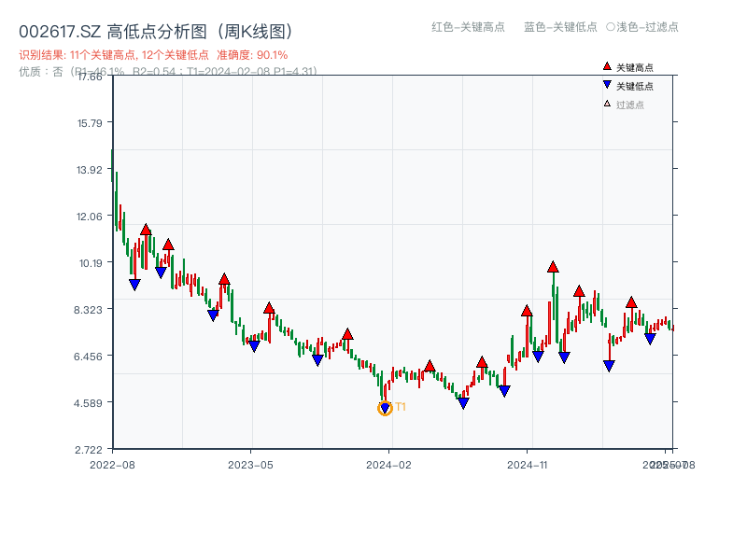Image resolution: width=747 pixels, height=560 pixels.
Task: Click the 13.92 y-axis price label
Action: click(90, 170)
